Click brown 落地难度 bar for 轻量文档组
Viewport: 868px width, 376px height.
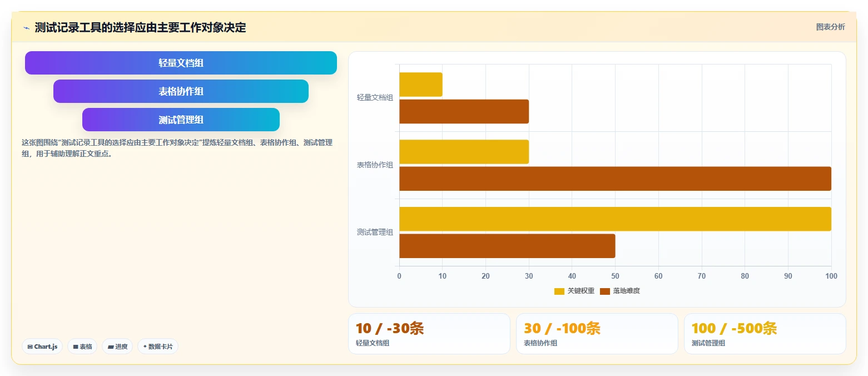tap(464, 111)
